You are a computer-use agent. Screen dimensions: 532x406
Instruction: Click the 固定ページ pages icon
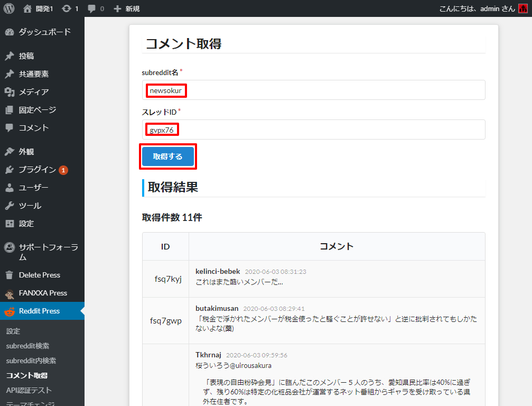pos(10,109)
